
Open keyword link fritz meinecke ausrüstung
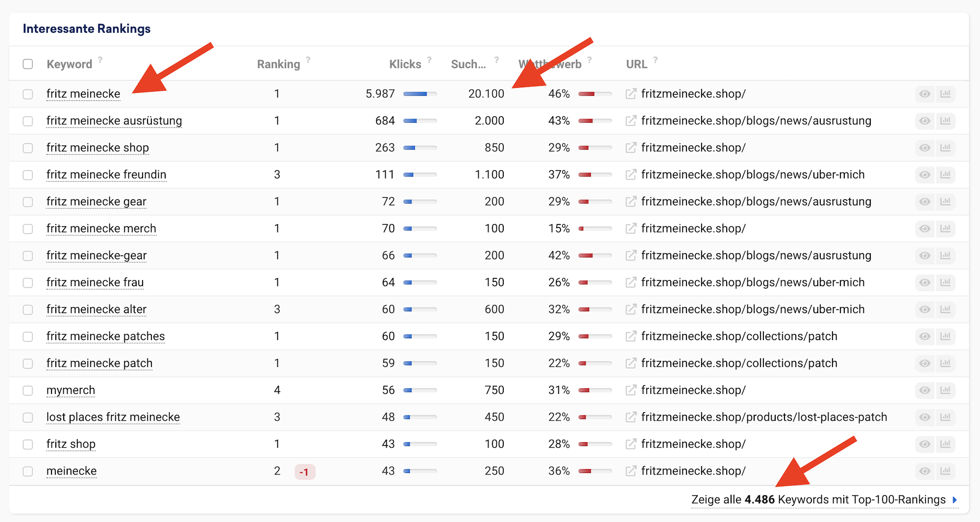point(114,121)
